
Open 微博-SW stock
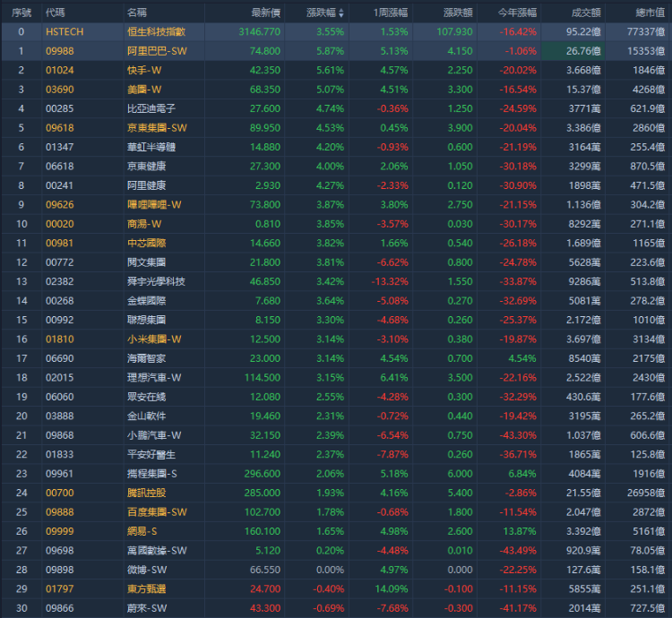[x=147, y=570]
